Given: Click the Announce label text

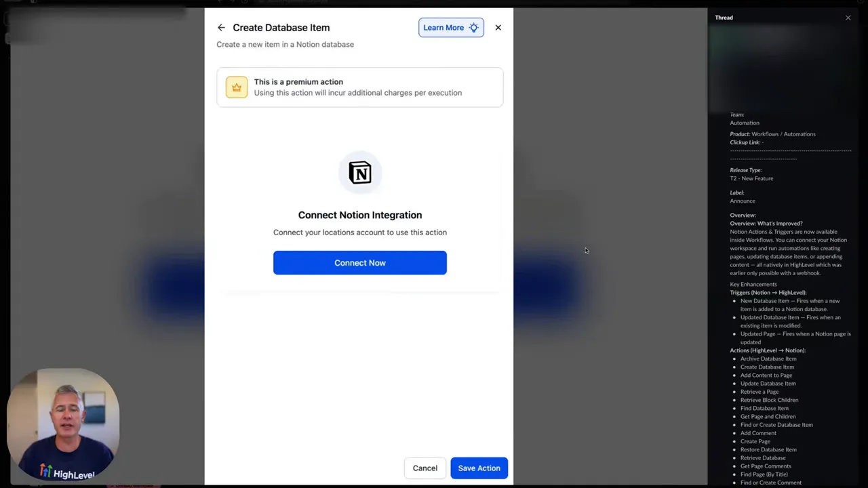Looking at the screenshot, I should click(x=743, y=201).
